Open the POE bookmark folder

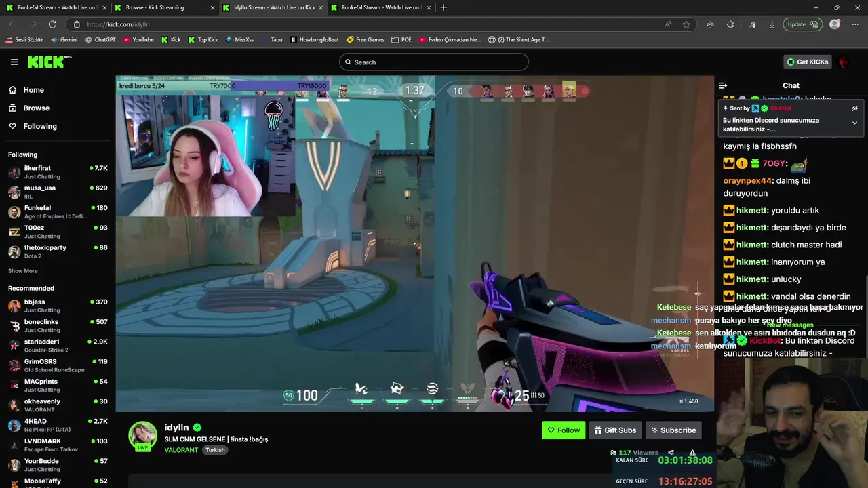[x=401, y=40]
